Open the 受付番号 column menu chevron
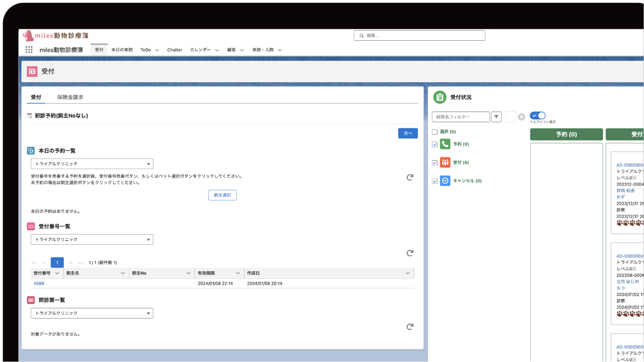644x362 pixels. (x=57, y=273)
